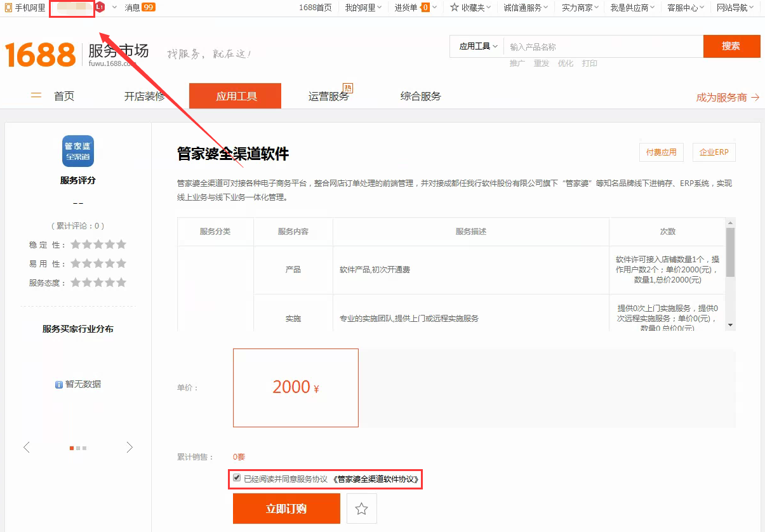Go to next chart with right arrow
Image resolution: width=765 pixels, height=532 pixels.
130,448
